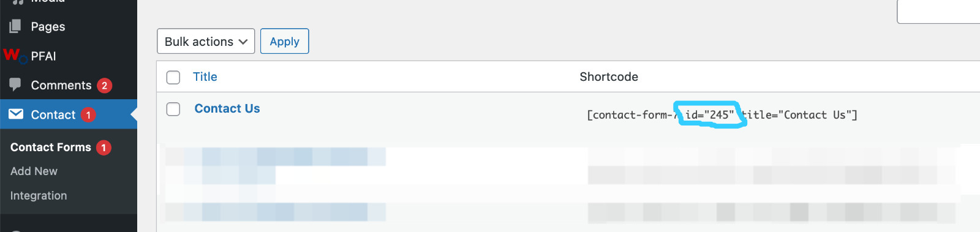Choose Add New under Contact
Screen dimensions: 980x232
click(x=34, y=171)
